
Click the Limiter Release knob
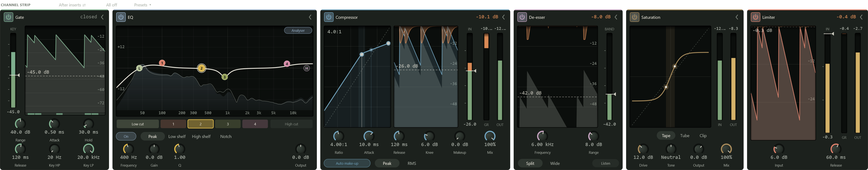tap(836, 149)
